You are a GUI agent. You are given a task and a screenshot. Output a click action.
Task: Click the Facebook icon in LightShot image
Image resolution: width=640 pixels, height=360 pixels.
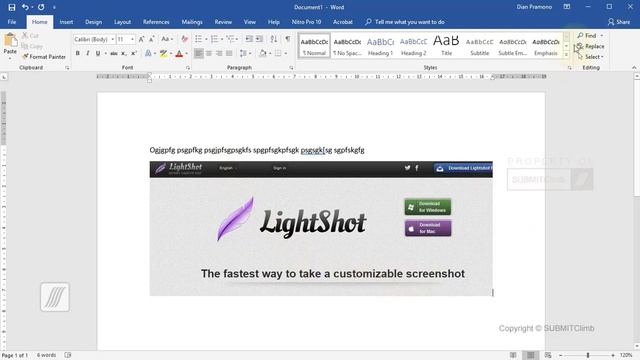coord(417,168)
